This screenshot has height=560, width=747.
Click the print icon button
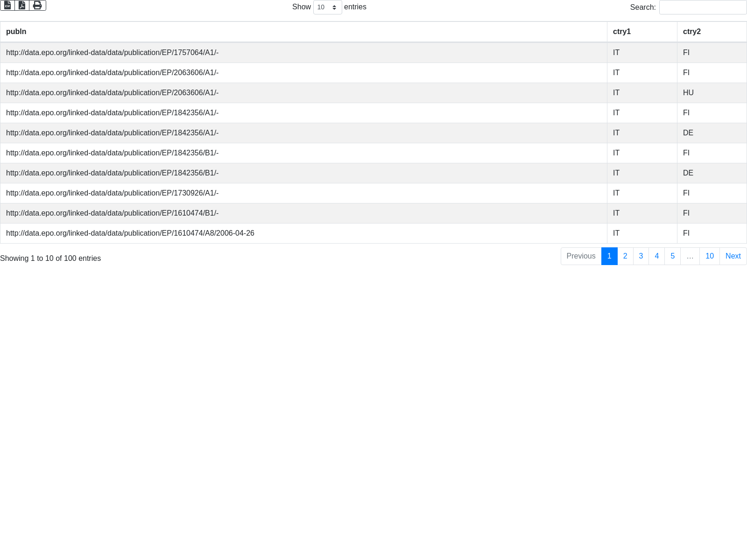click(37, 5)
